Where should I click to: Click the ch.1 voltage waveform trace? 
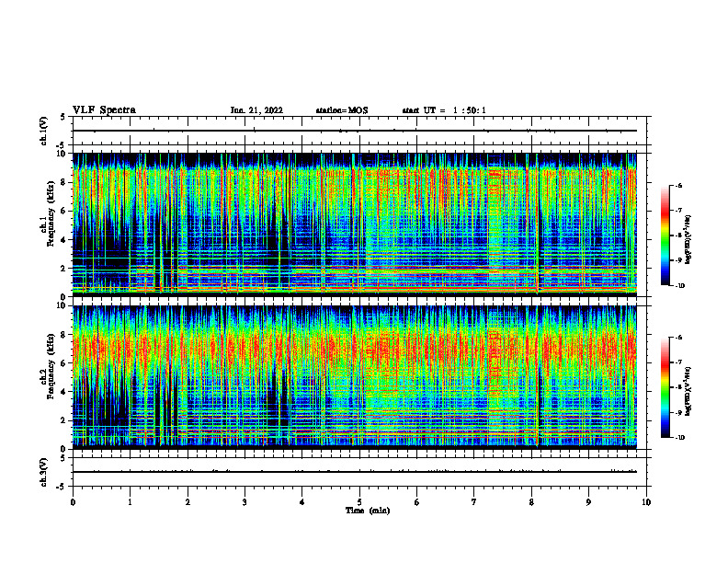coord(354,131)
